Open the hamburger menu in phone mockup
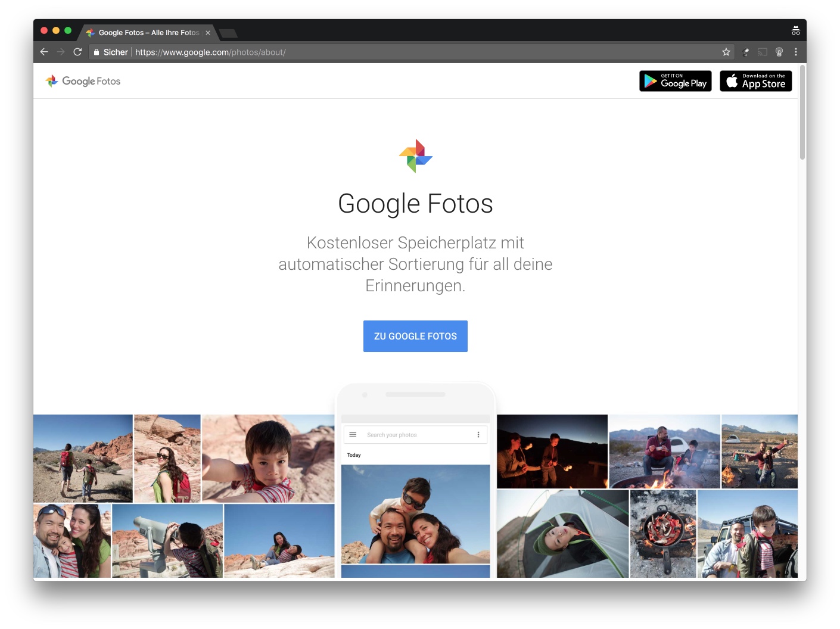Image resolution: width=840 pixels, height=629 pixels. [x=353, y=435]
